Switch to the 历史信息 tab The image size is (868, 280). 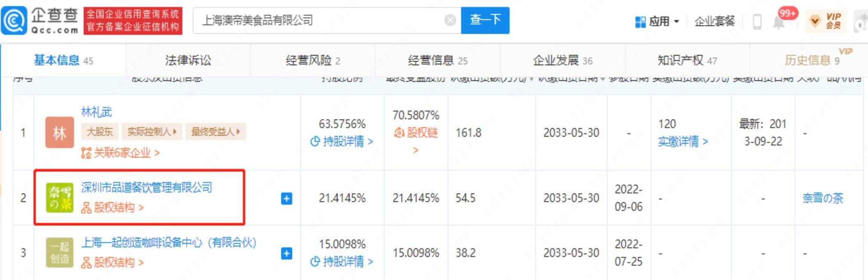pos(812,60)
